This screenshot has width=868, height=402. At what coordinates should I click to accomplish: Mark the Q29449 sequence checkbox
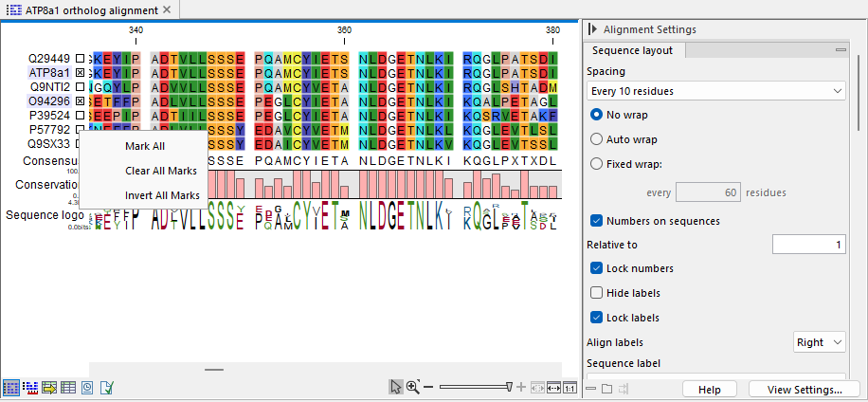[x=81, y=58]
